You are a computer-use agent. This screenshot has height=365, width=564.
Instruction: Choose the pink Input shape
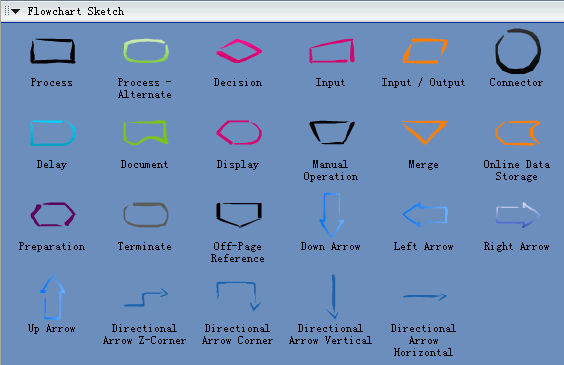pyautogui.click(x=332, y=51)
